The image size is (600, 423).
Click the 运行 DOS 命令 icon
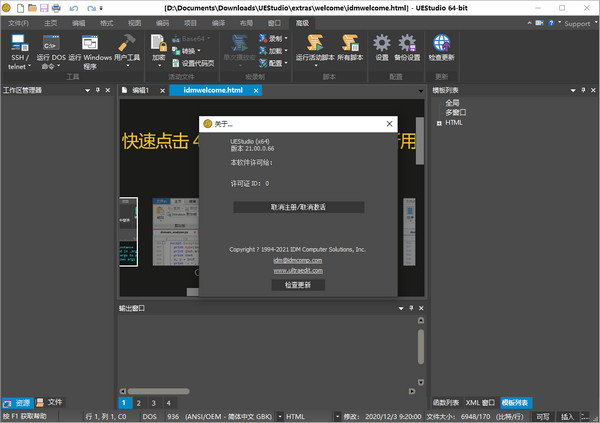[x=51, y=43]
